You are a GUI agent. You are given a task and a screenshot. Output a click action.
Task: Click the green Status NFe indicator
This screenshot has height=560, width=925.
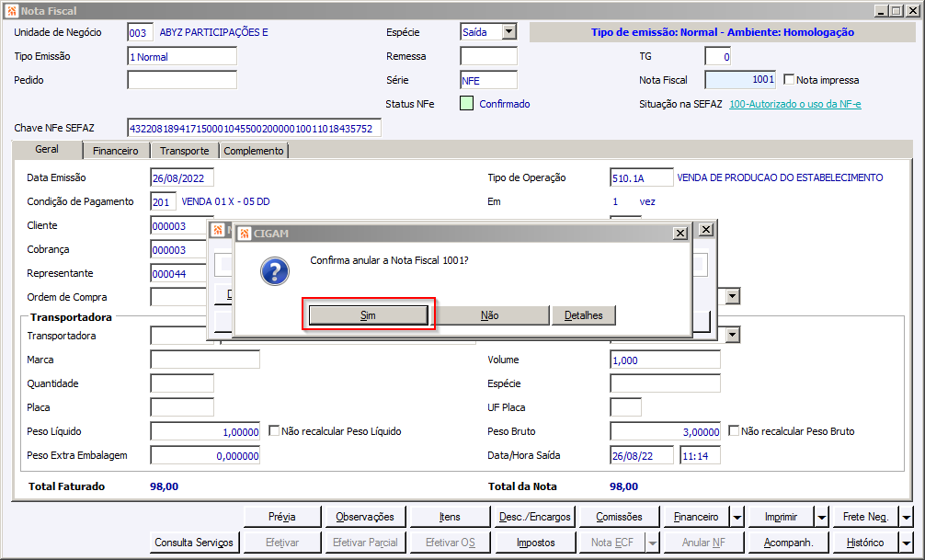(467, 104)
